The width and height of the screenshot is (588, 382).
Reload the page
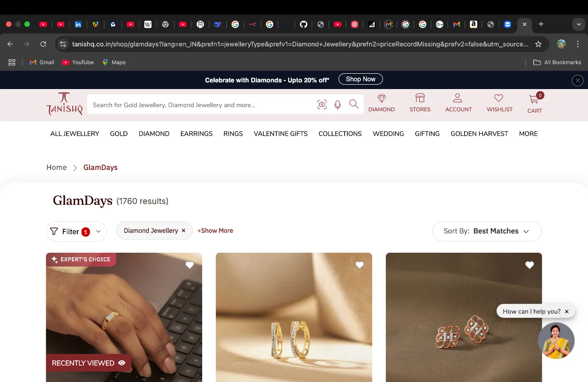click(43, 44)
